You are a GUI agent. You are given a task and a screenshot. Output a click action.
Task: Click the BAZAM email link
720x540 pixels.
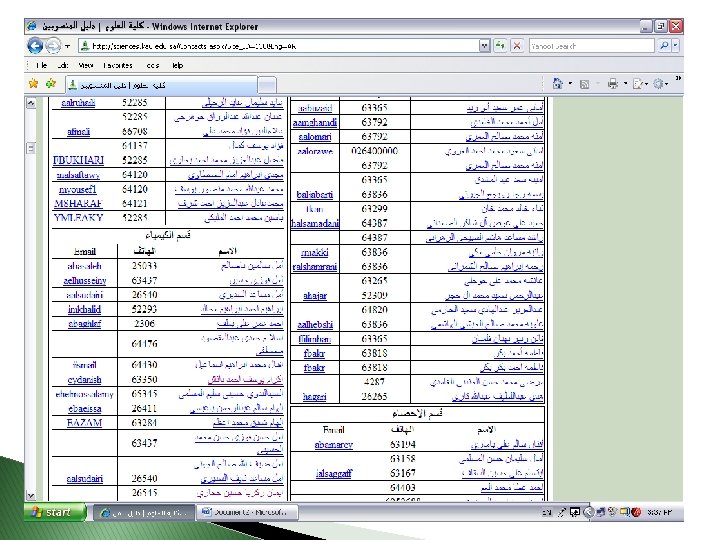tap(84, 423)
